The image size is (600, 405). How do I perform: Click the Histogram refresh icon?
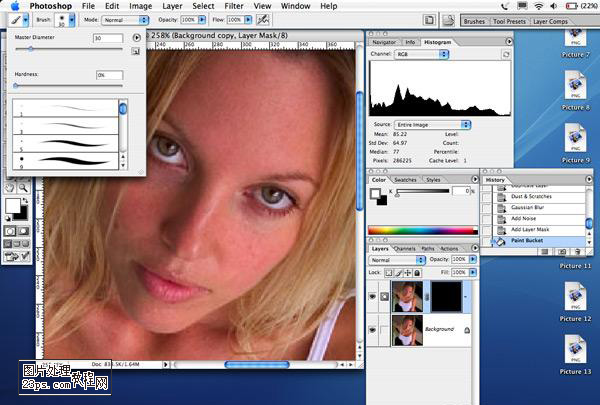click(x=506, y=55)
